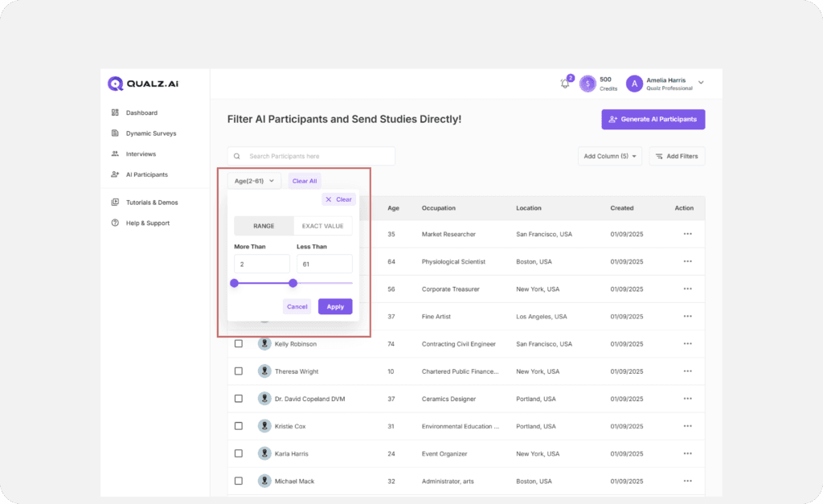Screen dimensions: 823x504
Task: Click Kelly Robinson's avatar icon
Action: coord(264,344)
